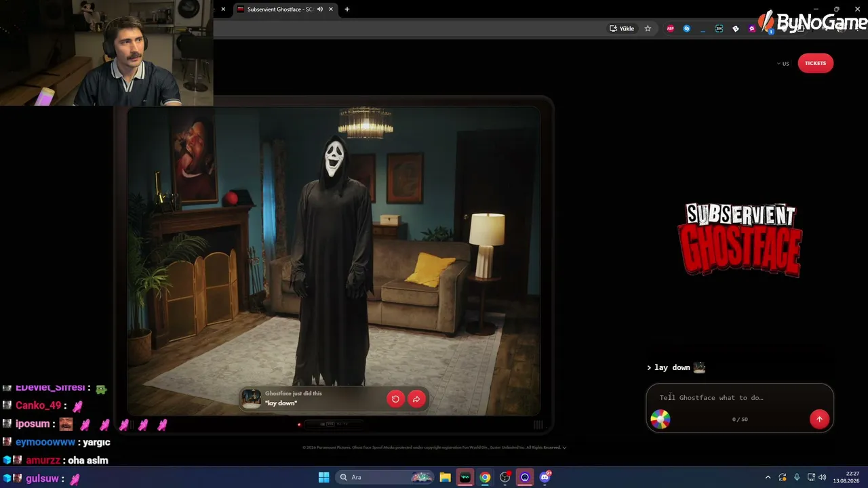Click username eymooowww in chat

(x=45, y=442)
